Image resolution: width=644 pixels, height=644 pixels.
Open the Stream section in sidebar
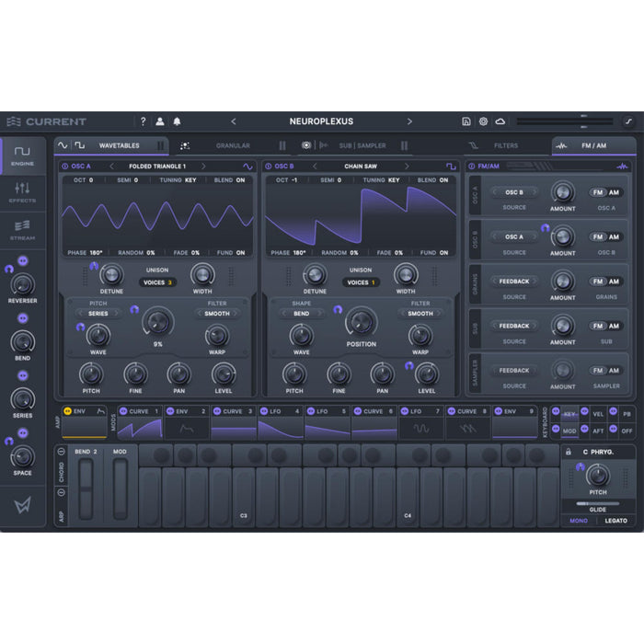pos(22,229)
